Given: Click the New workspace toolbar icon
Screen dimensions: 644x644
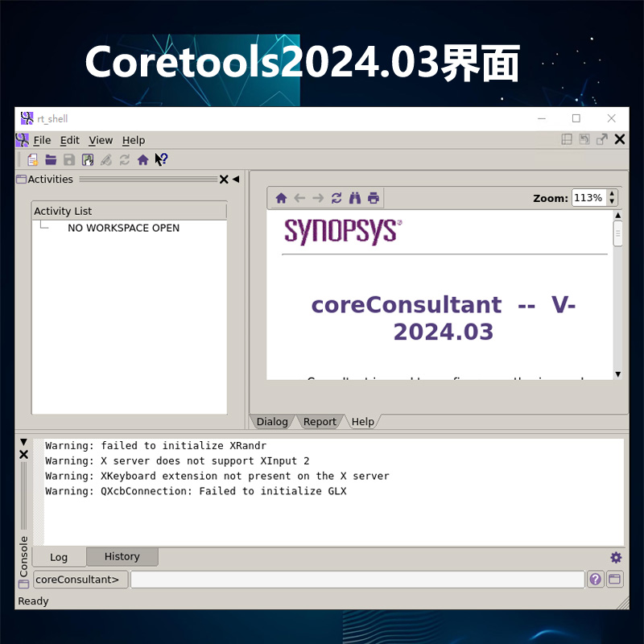Looking at the screenshot, I should tap(33, 159).
